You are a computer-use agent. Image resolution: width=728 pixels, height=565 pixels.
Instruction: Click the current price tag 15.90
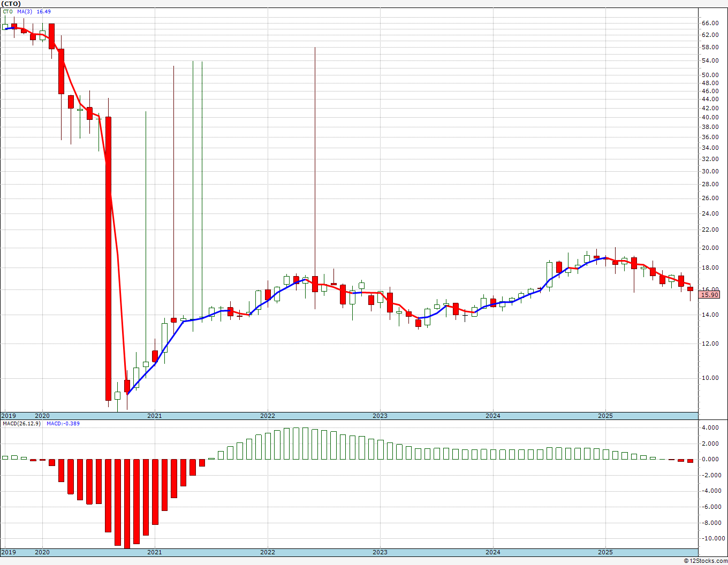click(710, 295)
